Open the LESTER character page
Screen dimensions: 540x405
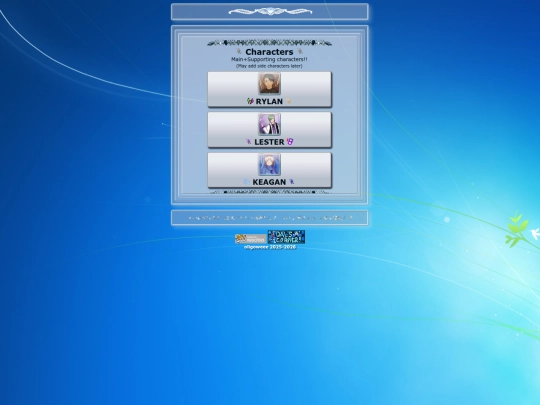click(x=269, y=130)
